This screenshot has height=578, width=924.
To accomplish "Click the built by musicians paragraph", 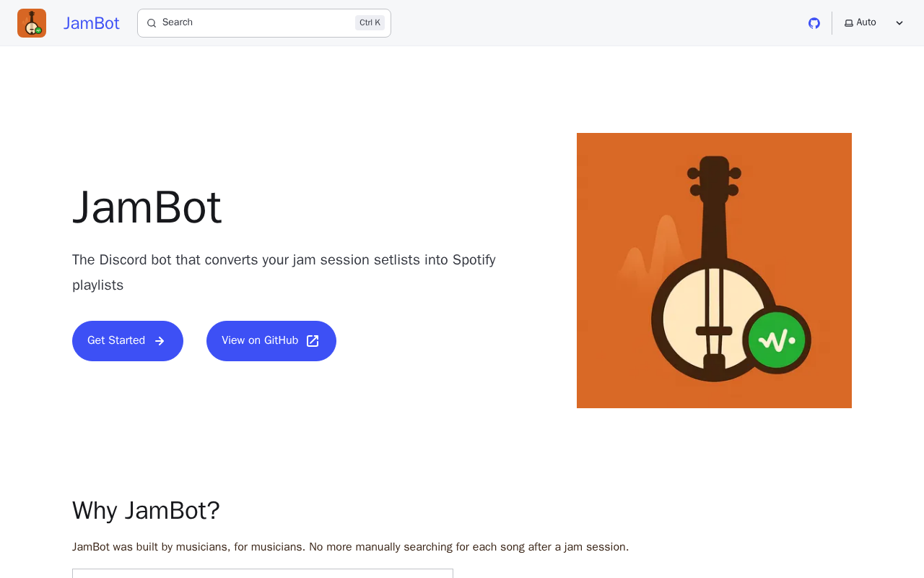I will 350,547.
